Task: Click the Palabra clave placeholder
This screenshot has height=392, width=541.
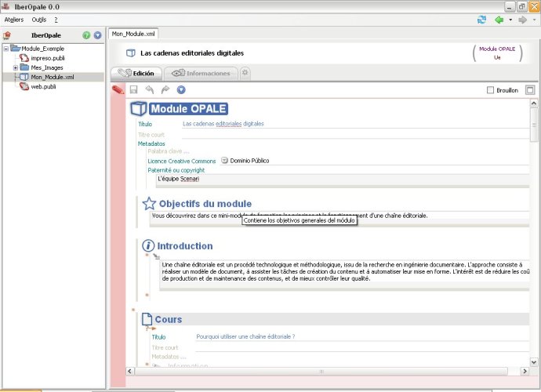Action: (x=169, y=151)
